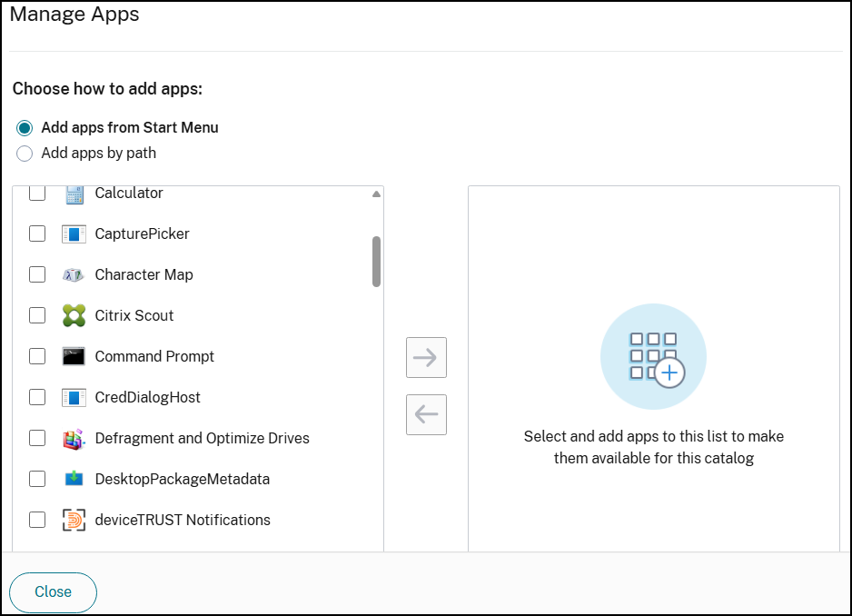The image size is (852, 616).
Task: Move selected apps with right arrow button
Action: (427, 358)
